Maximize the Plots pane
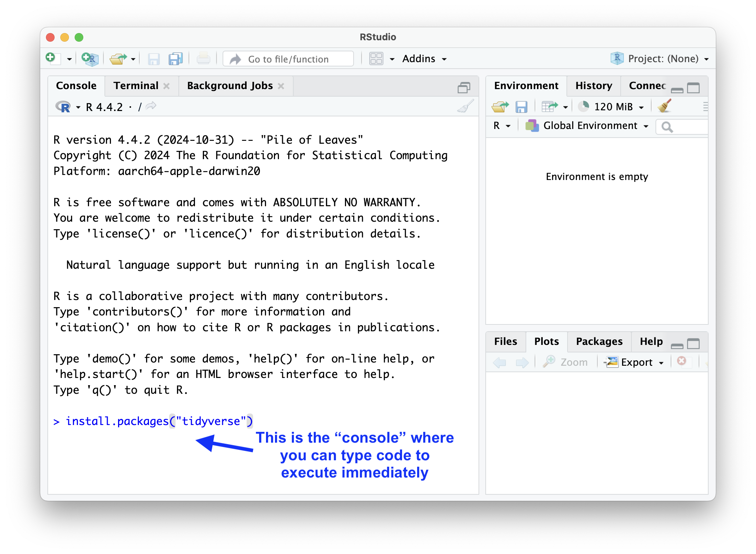Viewport: 756px width, 554px height. pos(693,343)
